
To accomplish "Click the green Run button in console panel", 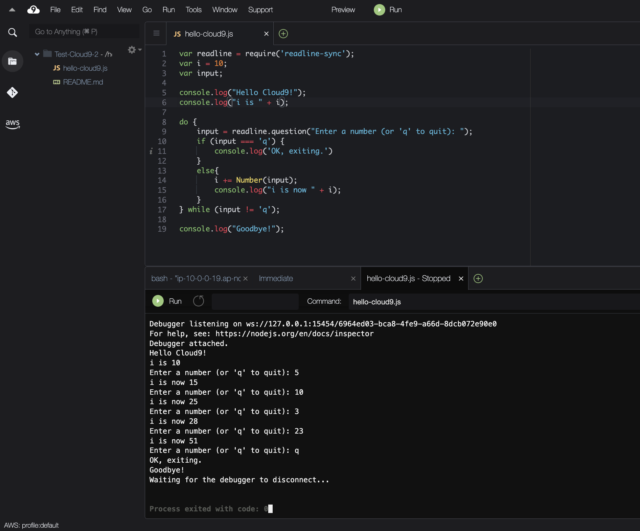I will coord(167,301).
